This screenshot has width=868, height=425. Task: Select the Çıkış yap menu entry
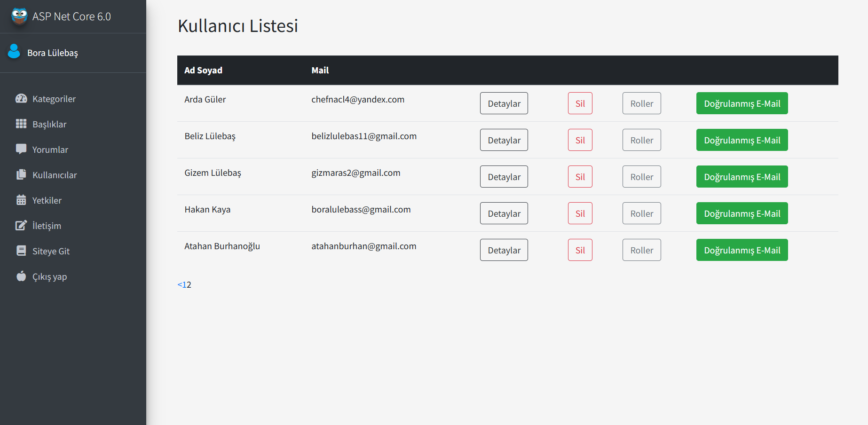click(x=49, y=276)
